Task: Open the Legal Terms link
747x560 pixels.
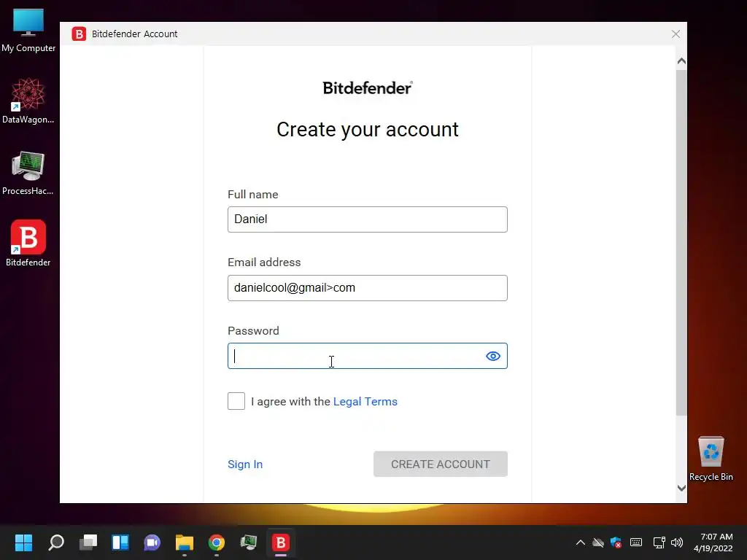Action: click(x=365, y=402)
